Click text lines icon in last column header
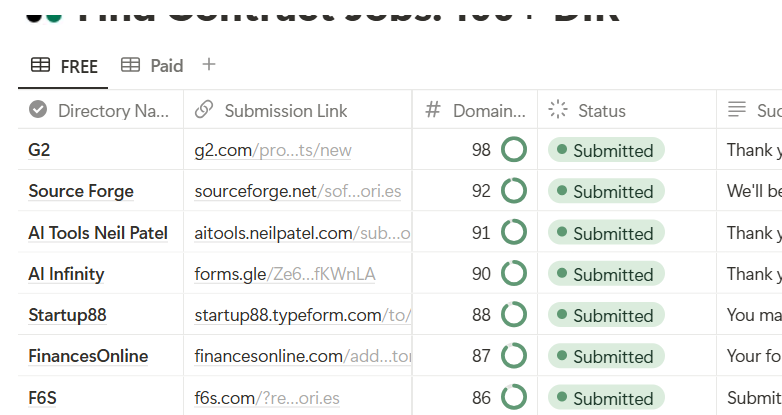Image resolution: width=782 pixels, height=415 pixels. click(x=737, y=110)
